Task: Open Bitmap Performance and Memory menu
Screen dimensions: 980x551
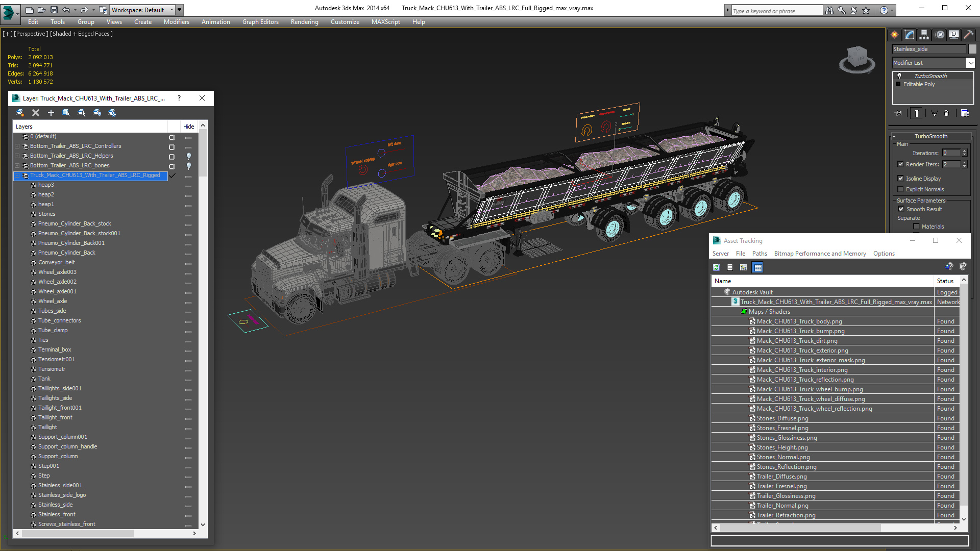Action: tap(820, 254)
